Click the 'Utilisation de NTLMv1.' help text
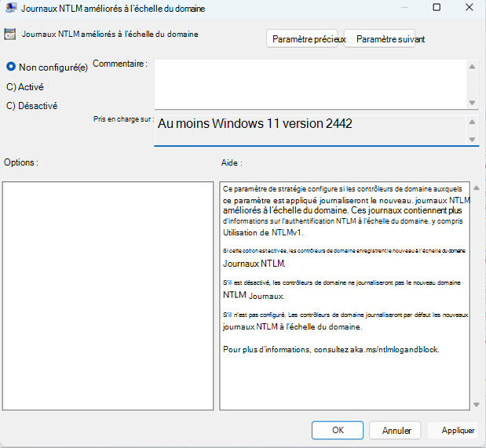 click(x=263, y=233)
